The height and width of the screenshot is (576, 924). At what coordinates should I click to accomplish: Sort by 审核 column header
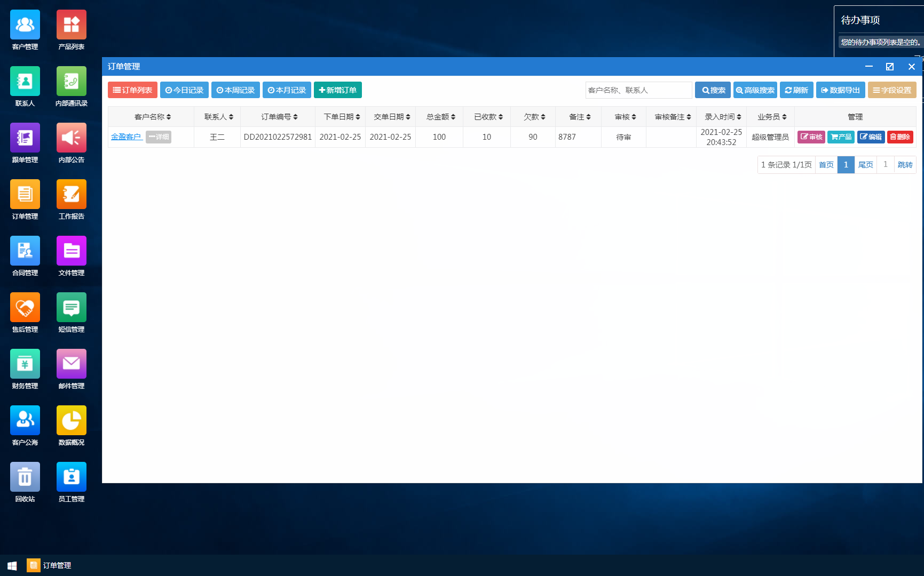(625, 117)
